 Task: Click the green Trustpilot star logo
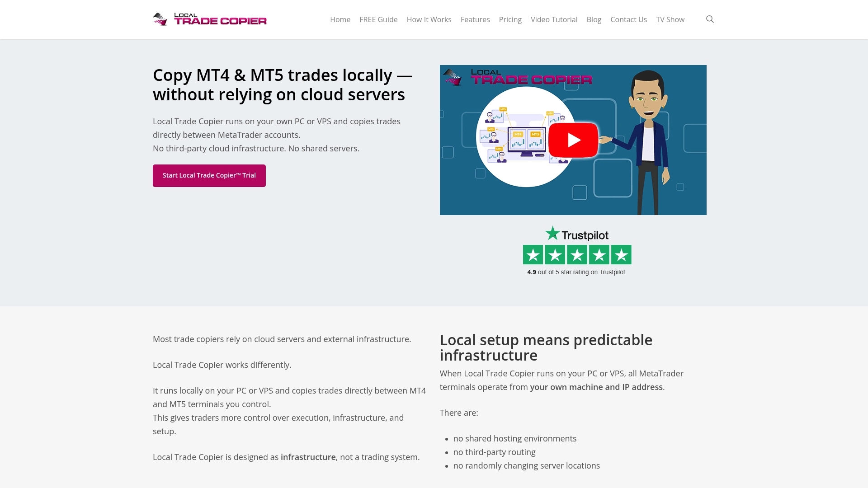coord(552,234)
